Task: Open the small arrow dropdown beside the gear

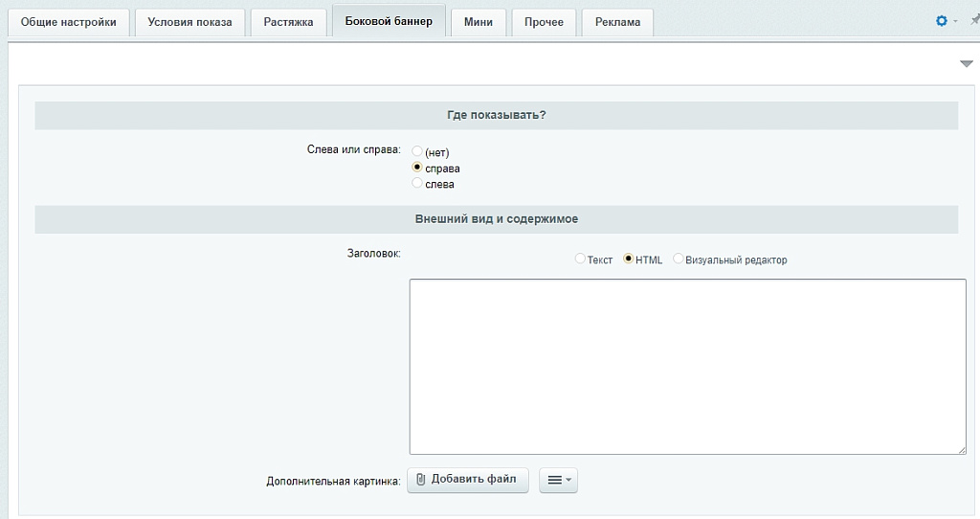Action: point(954,21)
